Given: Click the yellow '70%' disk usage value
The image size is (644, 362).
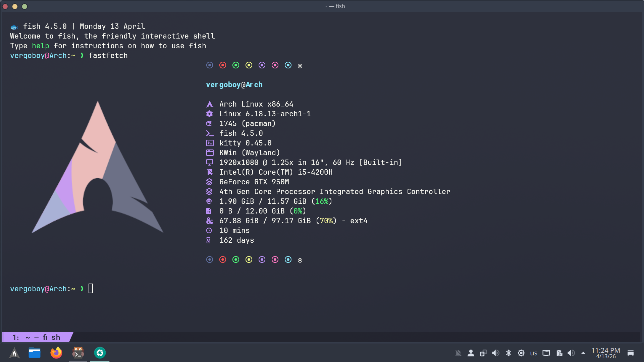Looking at the screenshot, I should (x=326, y=221).
